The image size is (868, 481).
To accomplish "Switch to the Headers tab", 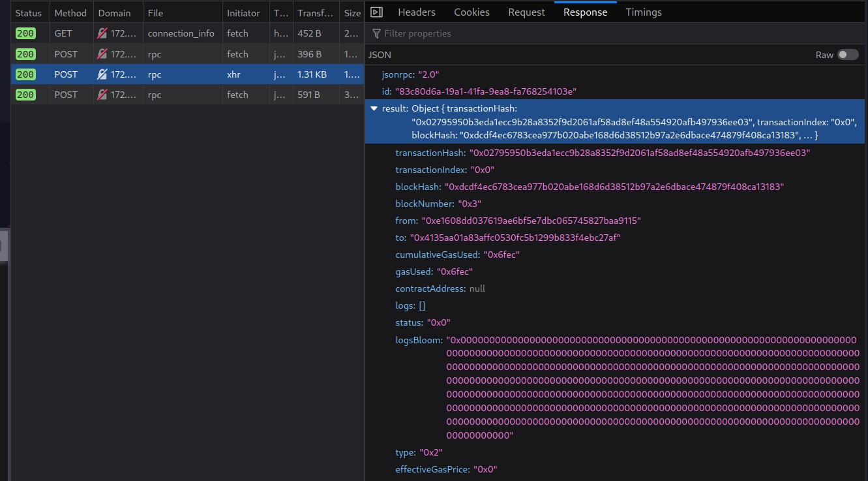I will click(416, 12).
